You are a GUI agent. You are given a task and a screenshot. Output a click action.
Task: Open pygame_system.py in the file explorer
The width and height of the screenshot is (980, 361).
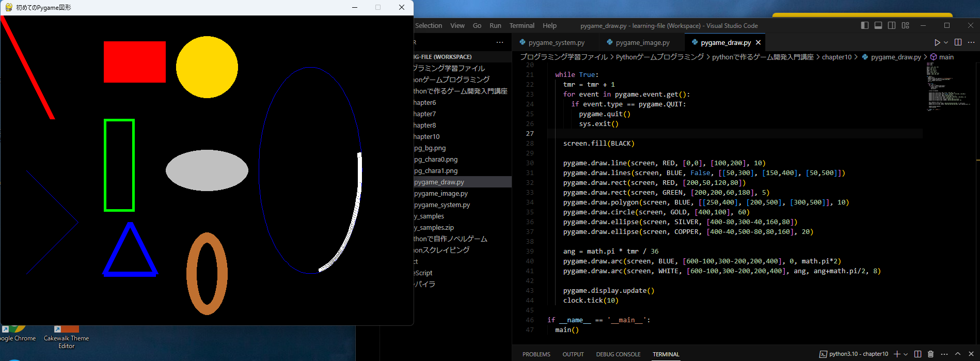(442, 205)
